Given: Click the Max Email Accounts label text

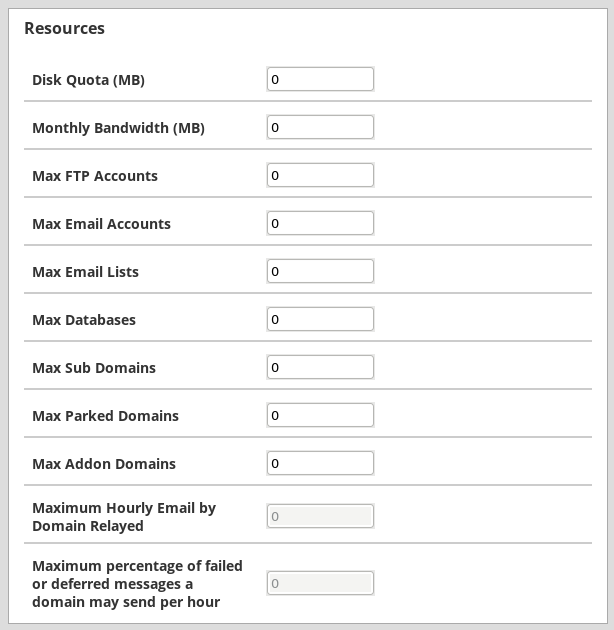Looking at the screenshot, I should 101,224.
